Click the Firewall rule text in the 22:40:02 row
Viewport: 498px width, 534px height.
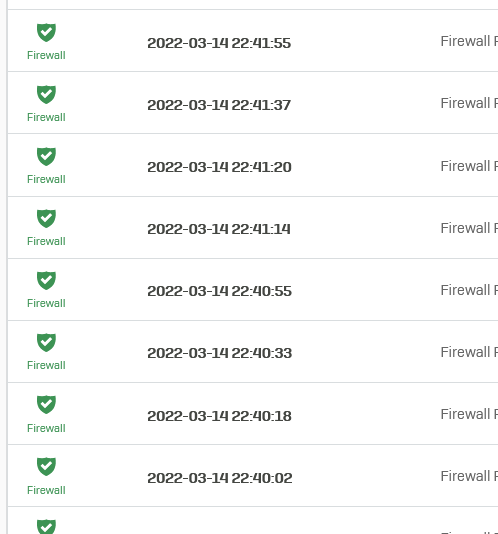click(469, 476)
